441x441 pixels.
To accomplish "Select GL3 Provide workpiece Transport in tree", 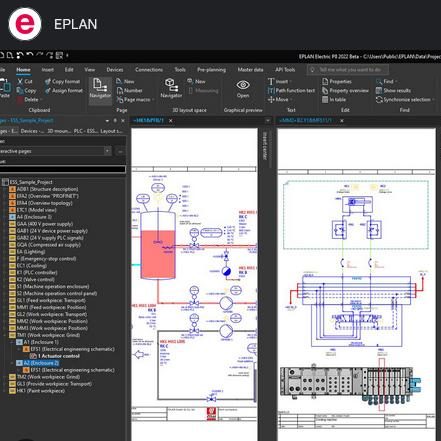I will (x=54, y=384).
